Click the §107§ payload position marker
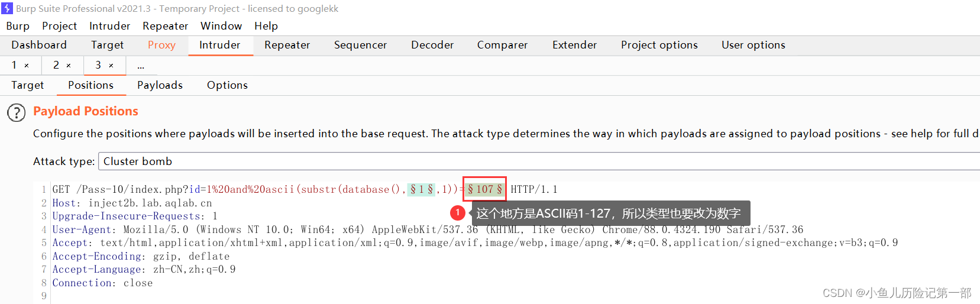The height and width of the screenshot is (304, 980). 485,189
